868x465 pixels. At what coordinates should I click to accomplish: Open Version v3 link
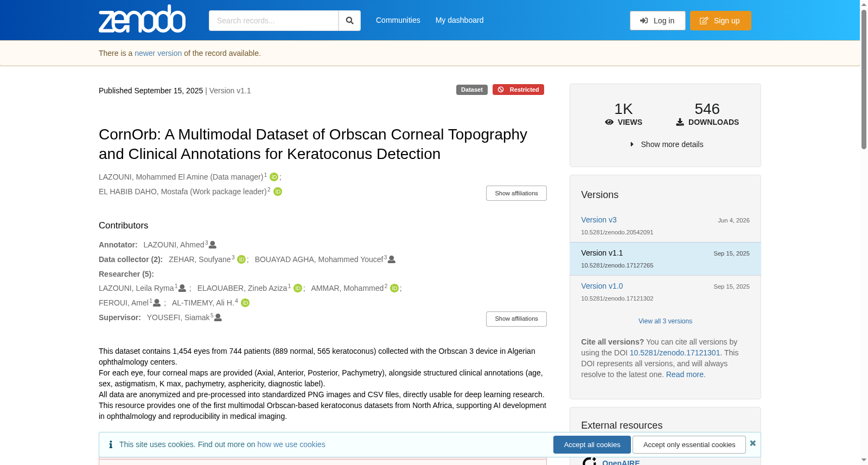click(x=599, y=220)
